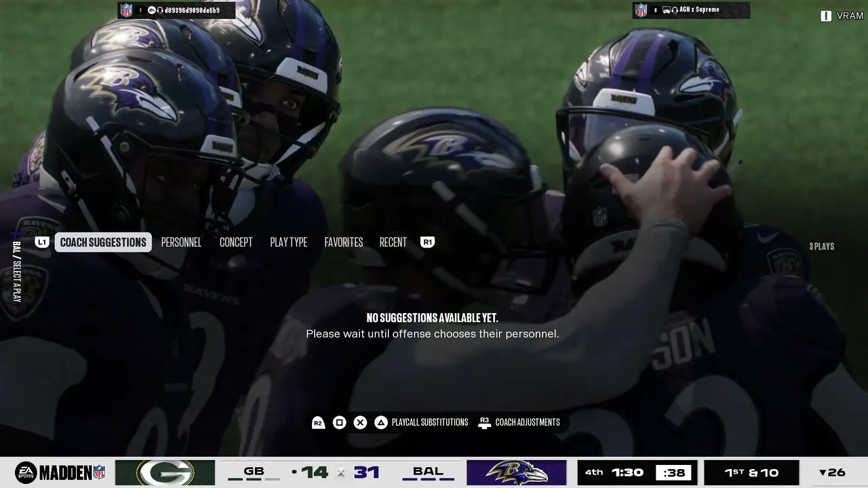Click the BAL score 31
The width and height of the screenshot is (868, 488).
click(366, 472)
